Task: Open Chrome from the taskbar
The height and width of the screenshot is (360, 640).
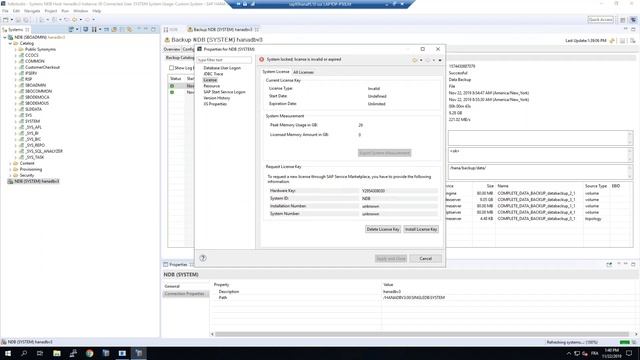Action: coord(89,353)
